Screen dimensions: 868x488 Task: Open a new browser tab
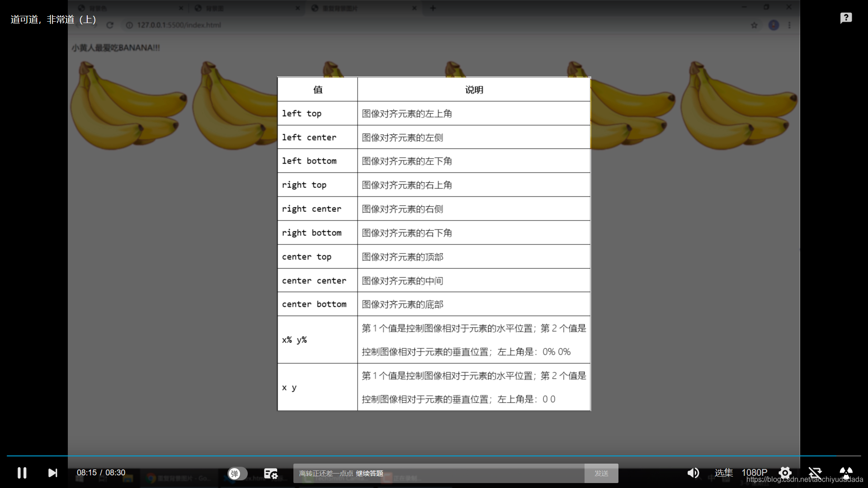pyautogui.click(x=433, y=8)
